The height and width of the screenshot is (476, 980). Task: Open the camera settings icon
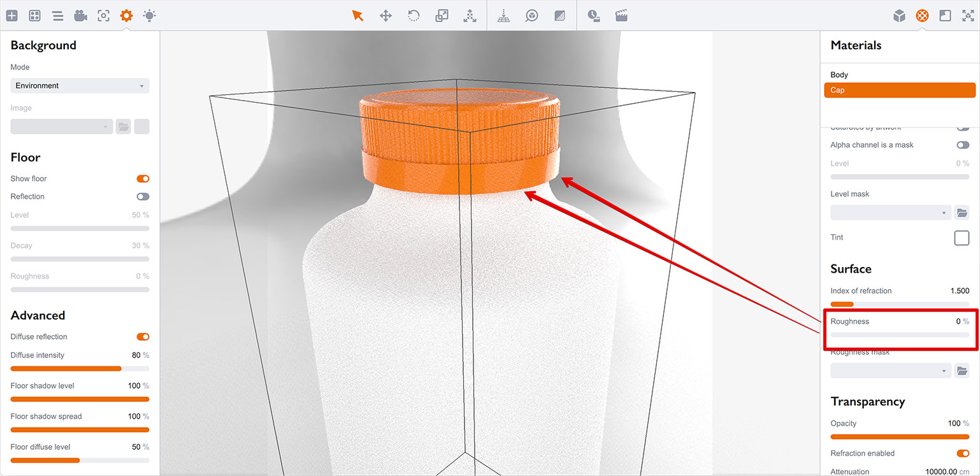(x=80, y=15)
